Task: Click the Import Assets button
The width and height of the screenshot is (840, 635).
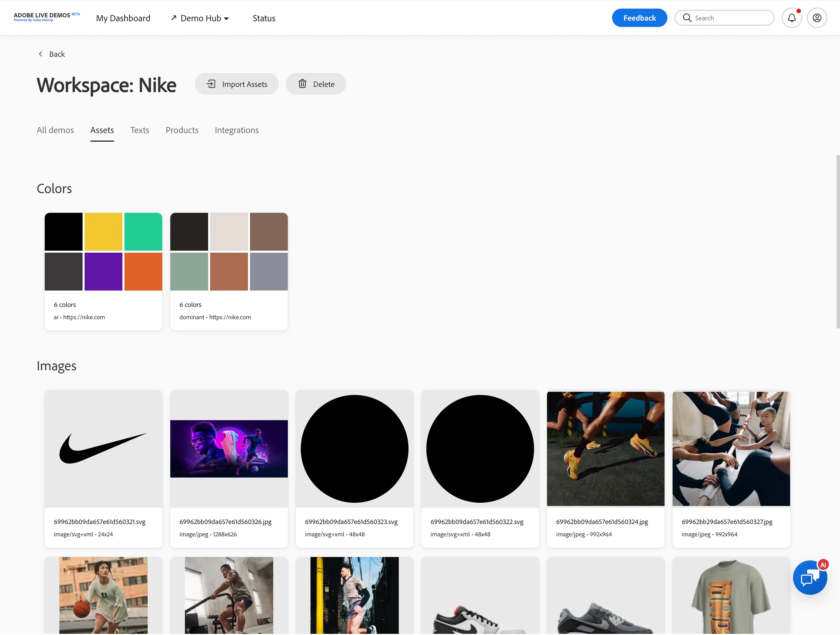Action: (237, 84)
